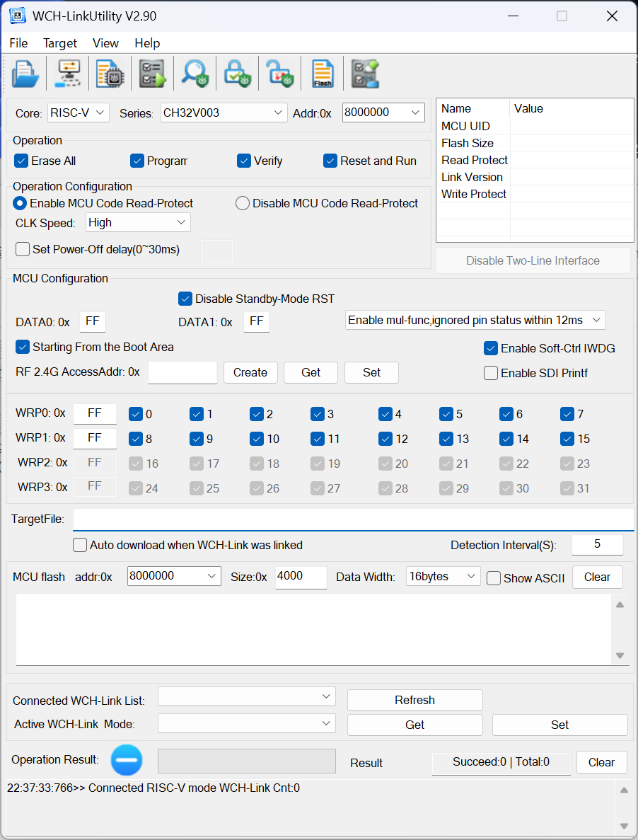Click the magnifier query chip status icon
Screen dimensions: 638x840
(x=195, y=74)
